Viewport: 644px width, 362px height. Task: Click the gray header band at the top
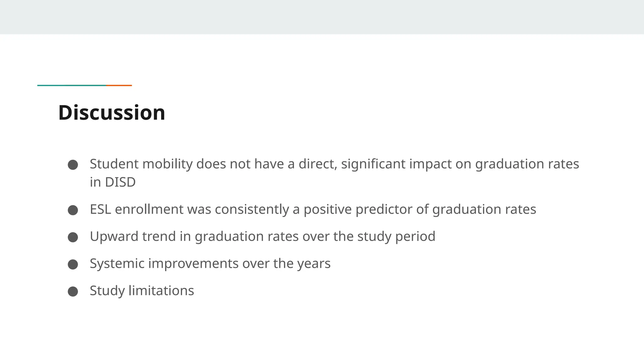coord(322,17)
